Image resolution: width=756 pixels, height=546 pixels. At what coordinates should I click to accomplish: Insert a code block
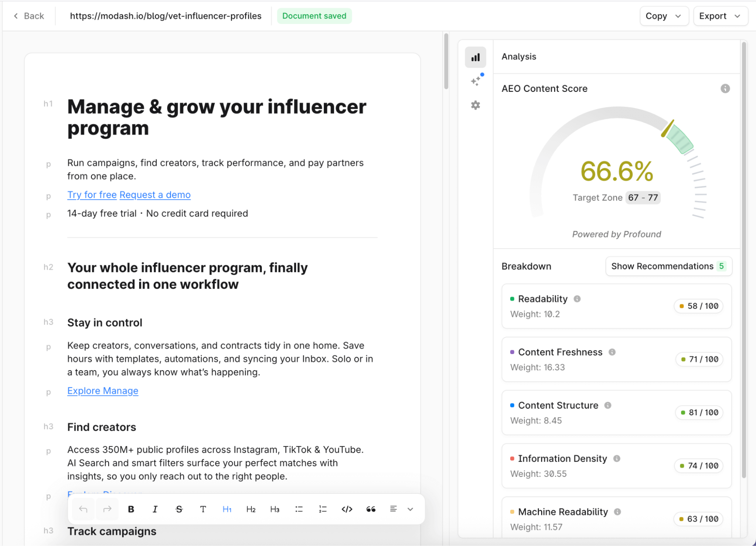(x=347, y=509)
